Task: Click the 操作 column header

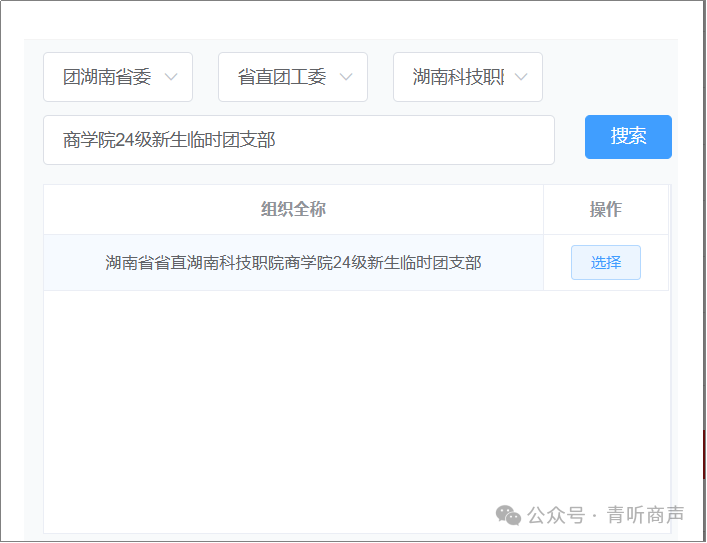Action: (x=605, y=210)
